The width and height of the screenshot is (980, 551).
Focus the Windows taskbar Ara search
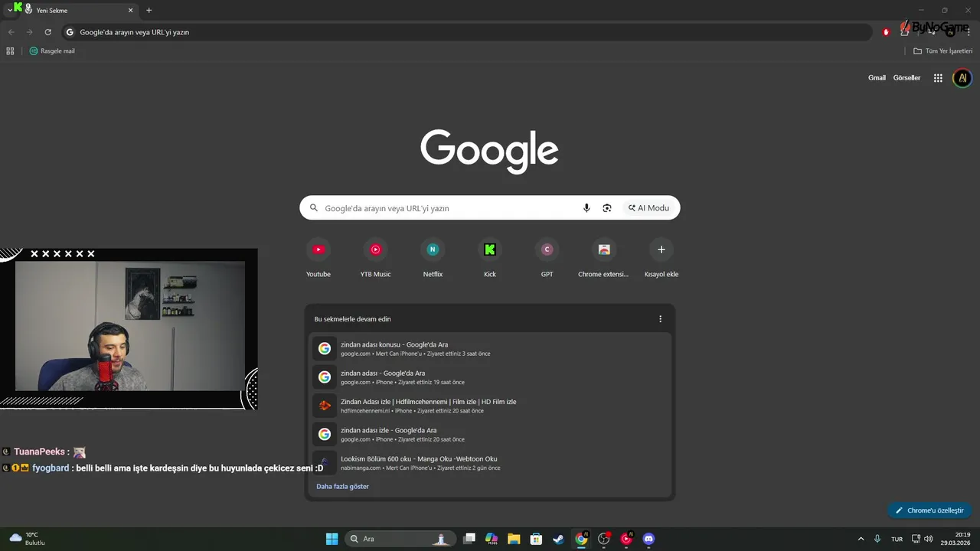point(400,539)
